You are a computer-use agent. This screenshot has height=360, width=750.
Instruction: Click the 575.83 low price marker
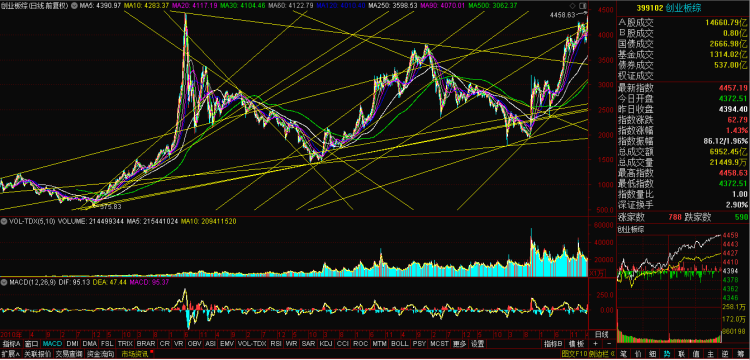click(x=110, y=207)
